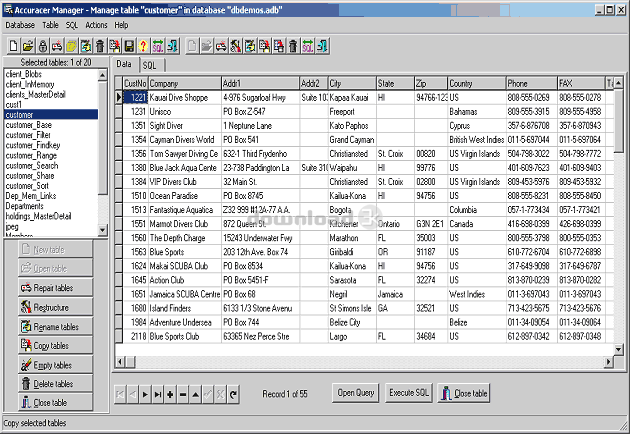
Task: Refresh data with the curved arrow navigator button
Action: coord(233,395)
